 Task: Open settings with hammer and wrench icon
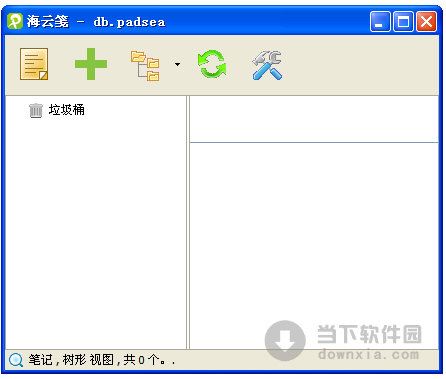pyautogui.click(x=267, y=65)
